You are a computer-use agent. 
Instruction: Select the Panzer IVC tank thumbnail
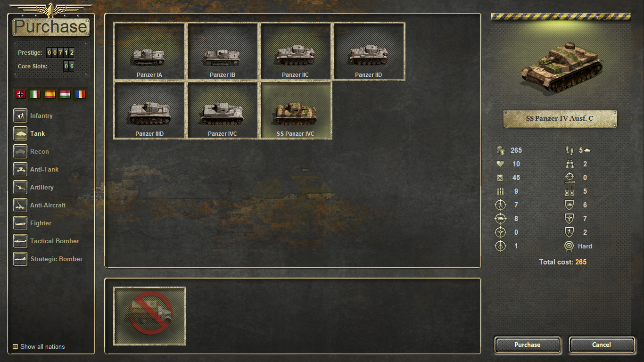pos(223,110)
